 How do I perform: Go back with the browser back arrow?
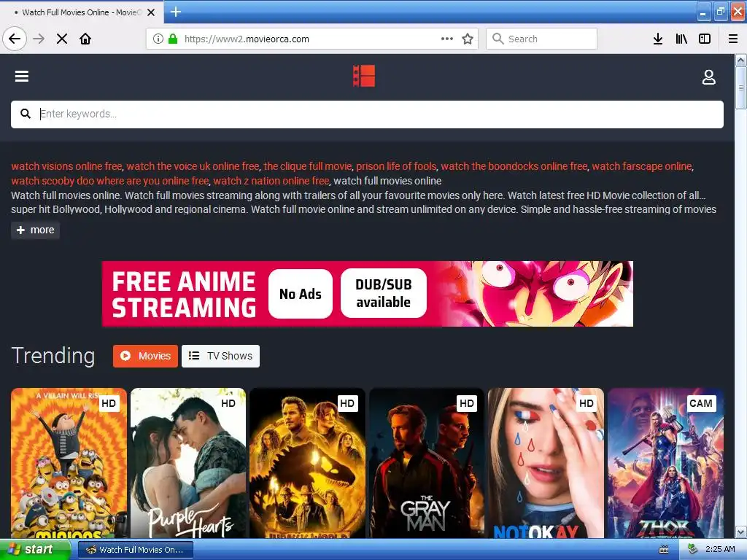[15, 39]
